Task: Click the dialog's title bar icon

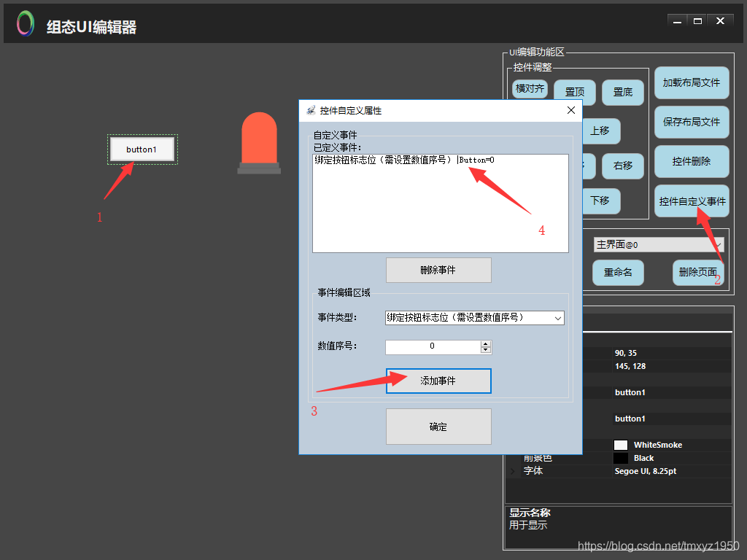Action: 311,111
